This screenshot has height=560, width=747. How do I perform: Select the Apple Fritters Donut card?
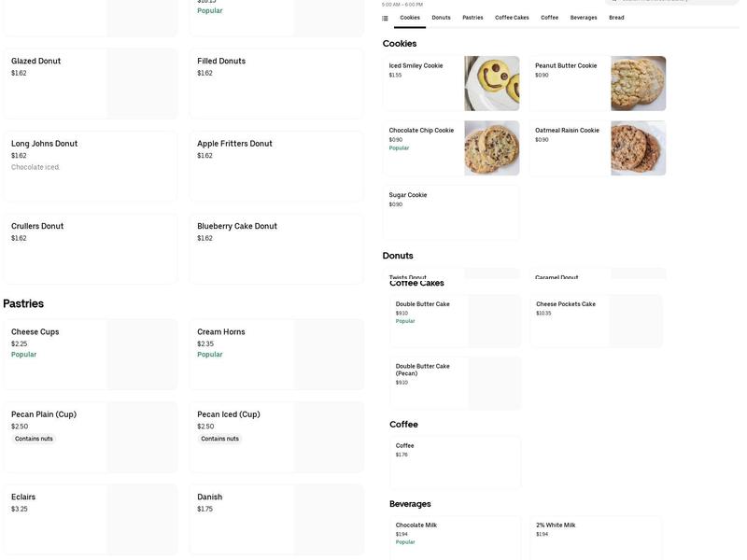pos(275,166)
